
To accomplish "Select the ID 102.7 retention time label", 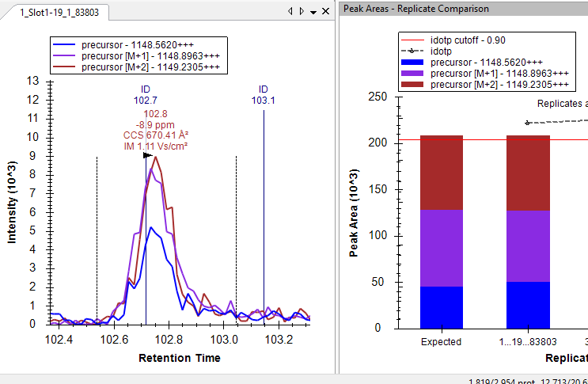I will coord(146,95).
